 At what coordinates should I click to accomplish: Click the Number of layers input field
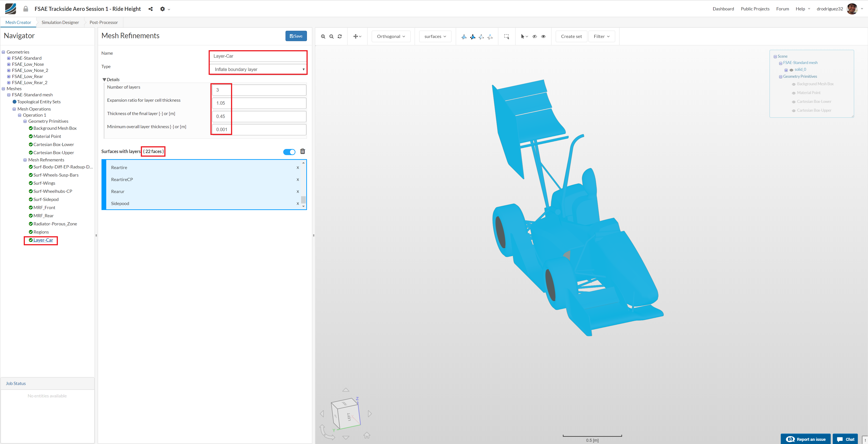[x=259, y=90]
